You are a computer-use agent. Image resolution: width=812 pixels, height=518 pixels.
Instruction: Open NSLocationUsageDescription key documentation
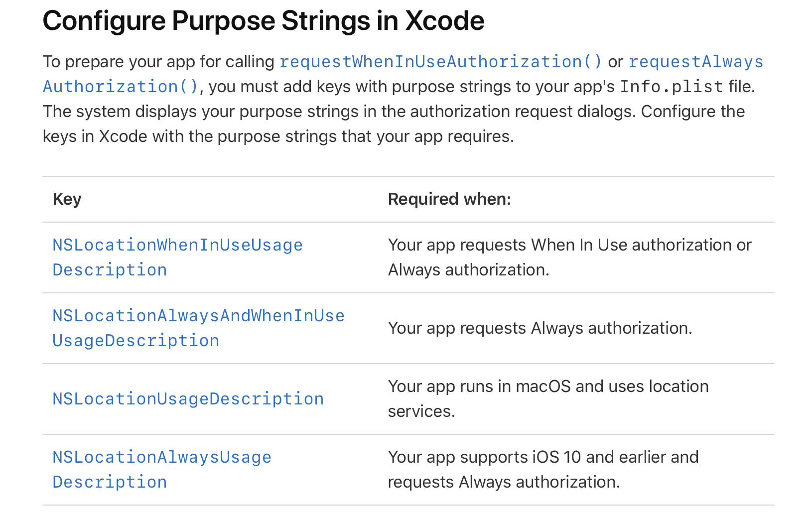click(x=188, y=399)
